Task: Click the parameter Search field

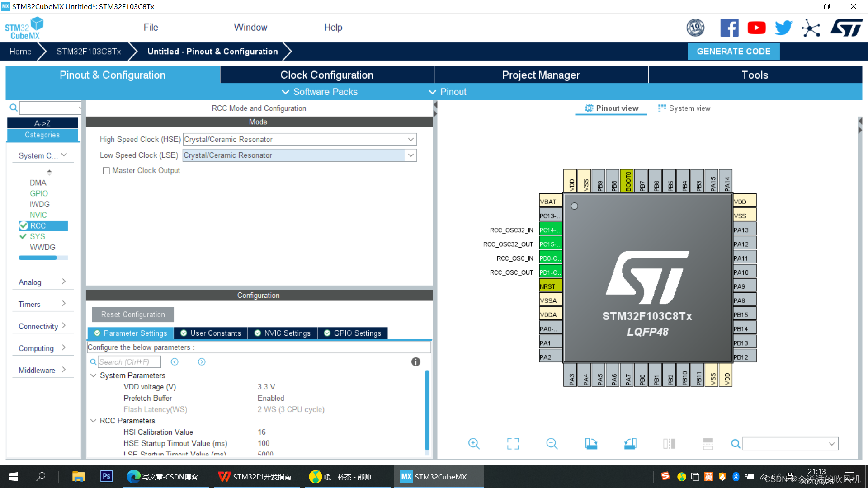Action: click(x=129, y=362)
